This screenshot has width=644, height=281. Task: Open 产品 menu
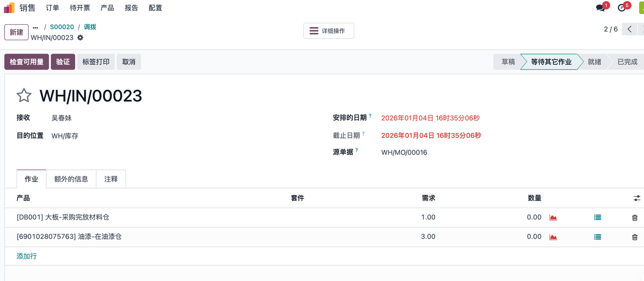(x=107, y=8)
